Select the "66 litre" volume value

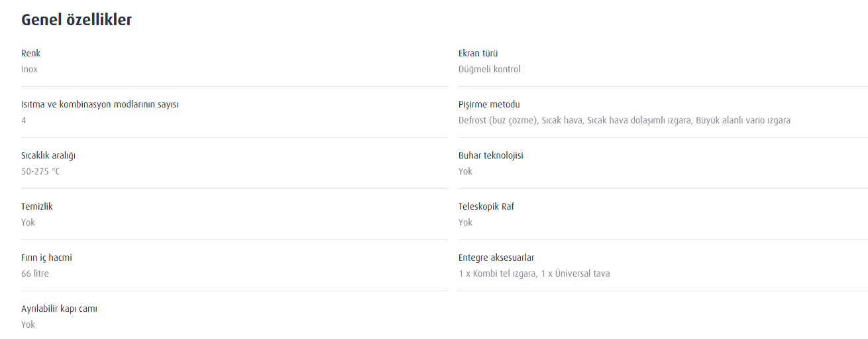(35, 273)
